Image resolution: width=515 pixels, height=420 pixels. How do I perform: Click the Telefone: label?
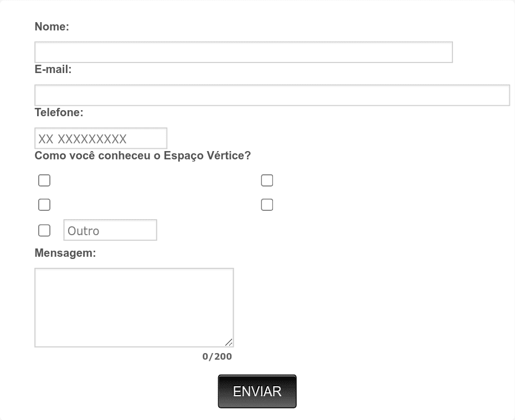59,113
